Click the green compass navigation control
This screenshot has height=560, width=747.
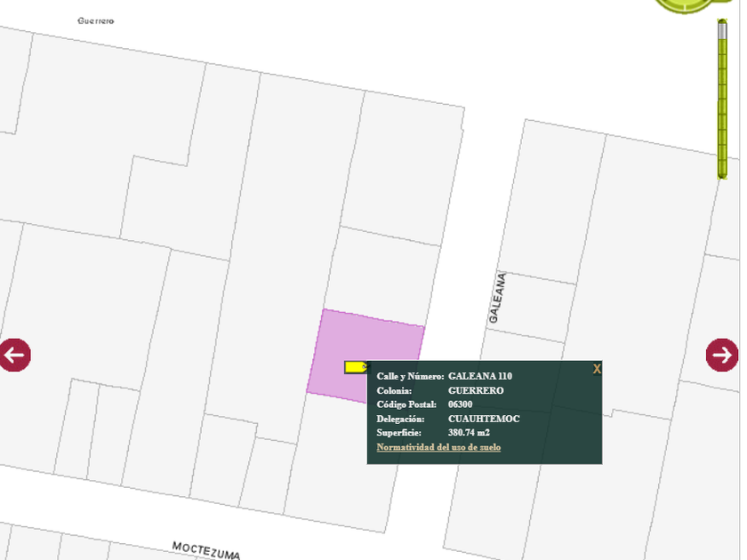click(x=685, y=5)
